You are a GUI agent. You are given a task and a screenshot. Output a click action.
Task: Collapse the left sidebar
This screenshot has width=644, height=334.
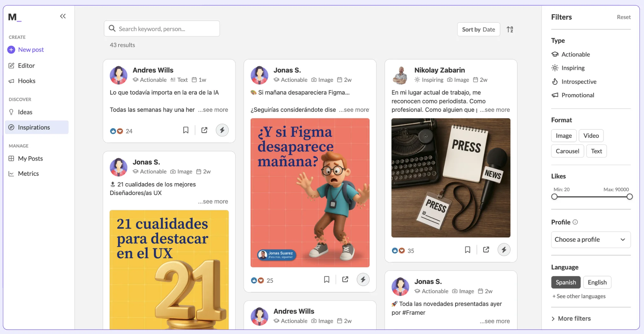(63, 16)
